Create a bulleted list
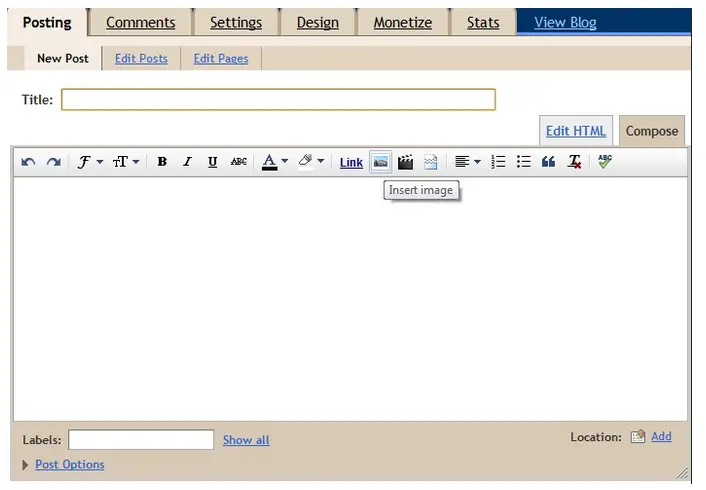The width and height of the screenshot is (706, 490). click(523, 161)
